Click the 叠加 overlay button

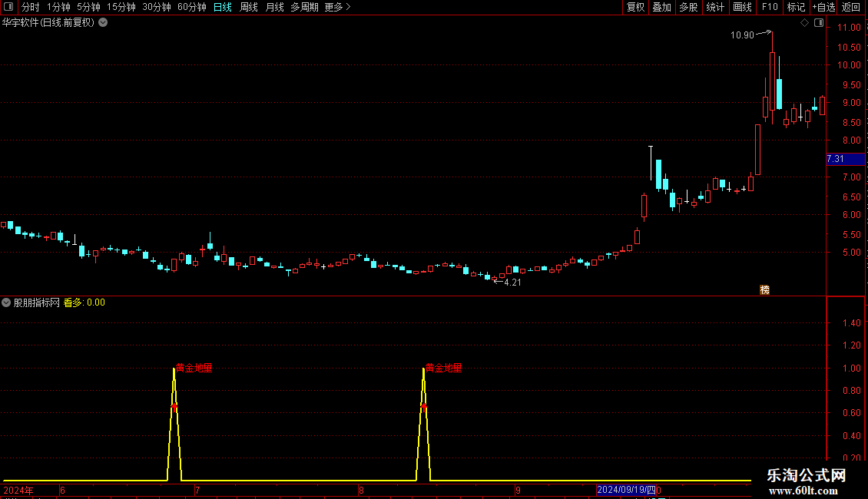[x=662, y=7]
